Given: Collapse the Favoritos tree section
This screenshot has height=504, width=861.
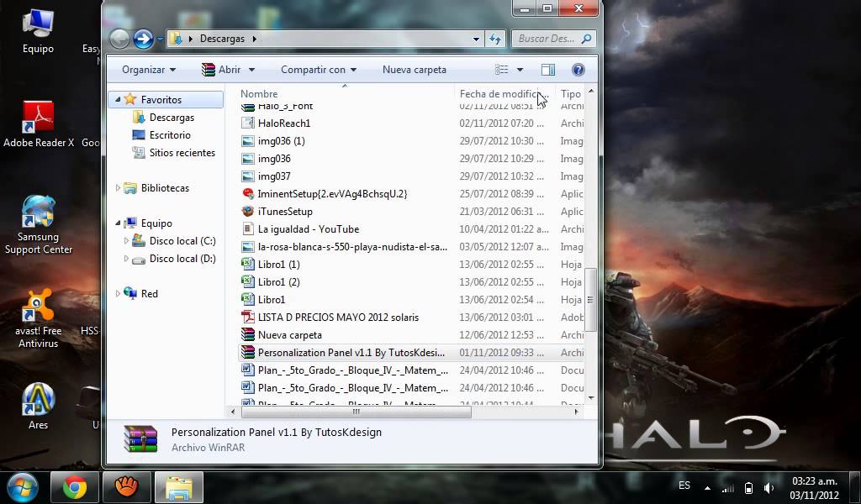Looking at the screenshot, I should tap(118, 99).
